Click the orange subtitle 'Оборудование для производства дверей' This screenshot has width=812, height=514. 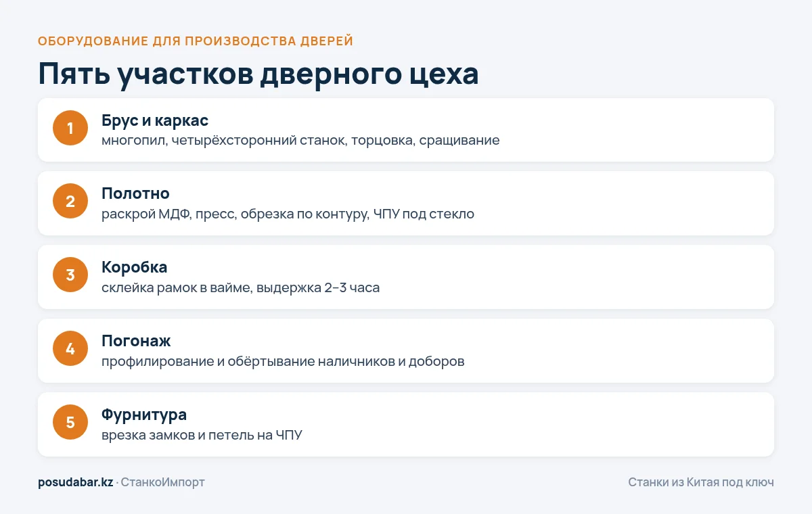(196, 41)
